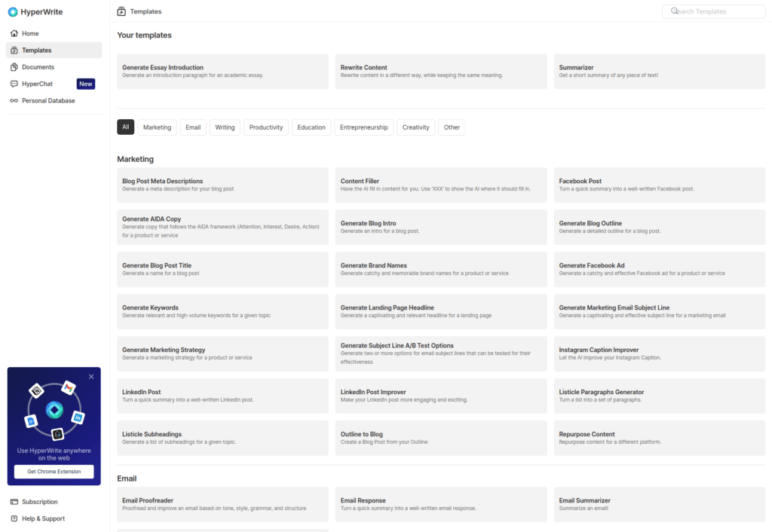
Task: Open the Content Filler template
Action: [441, 185]
